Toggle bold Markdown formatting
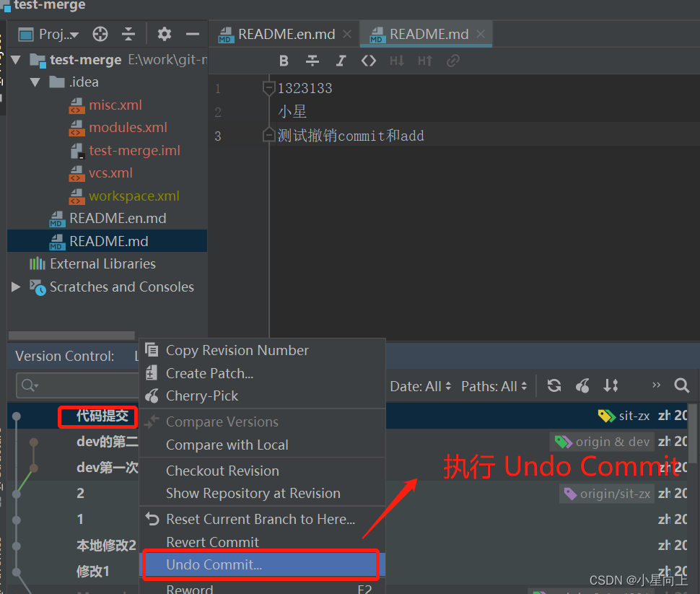The width and height of the screenshot is (700, 594). tap(284, 61)
